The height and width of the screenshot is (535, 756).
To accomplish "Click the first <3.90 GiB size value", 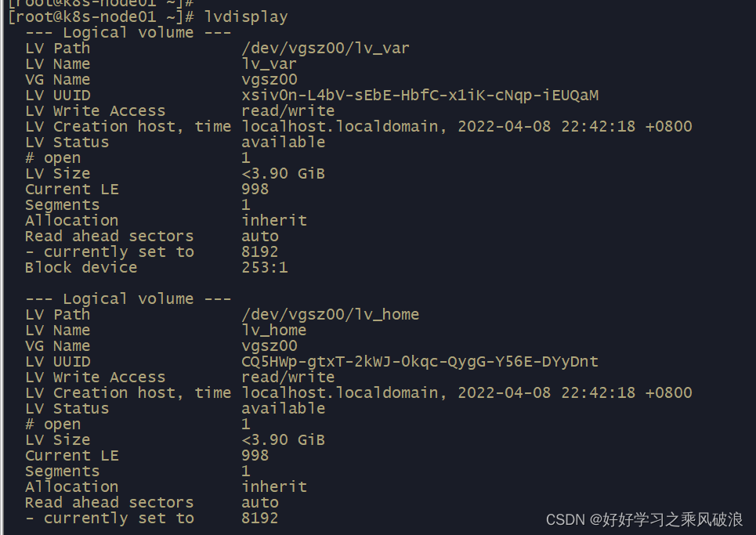I will (283, 174).
